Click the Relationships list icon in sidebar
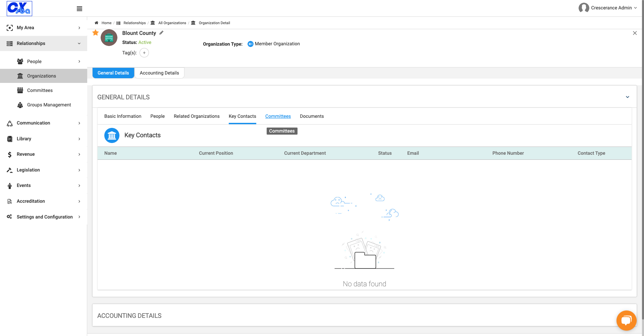This screenshot has height=336, width=644. tap(10, 43)
